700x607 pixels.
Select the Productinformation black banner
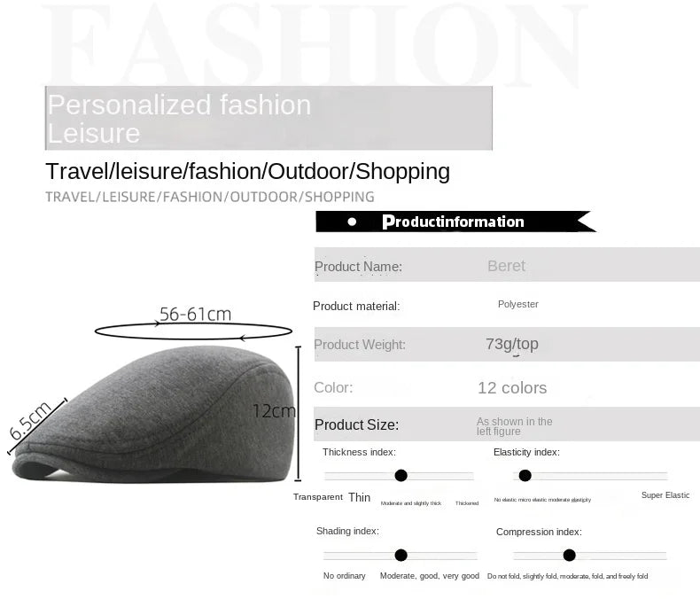click(x=454, y=222)
